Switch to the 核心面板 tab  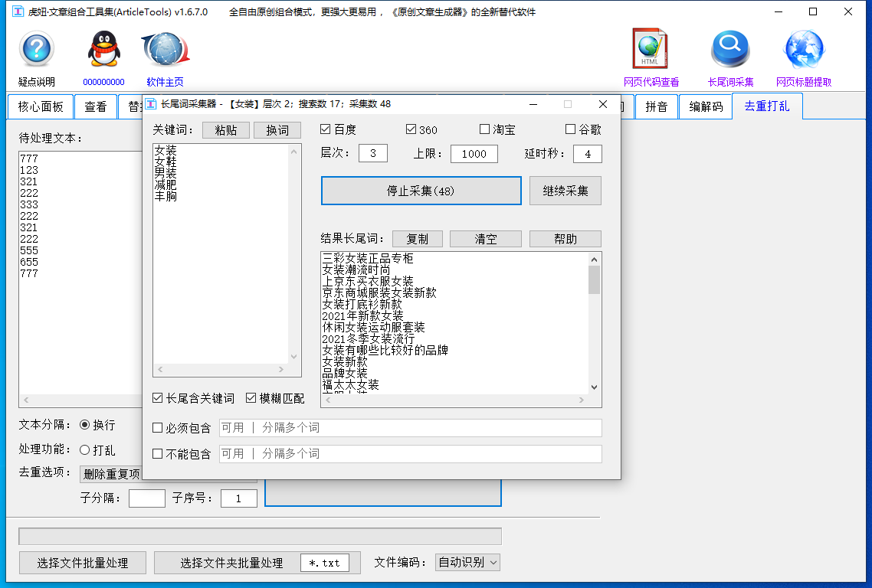(41, 106)
